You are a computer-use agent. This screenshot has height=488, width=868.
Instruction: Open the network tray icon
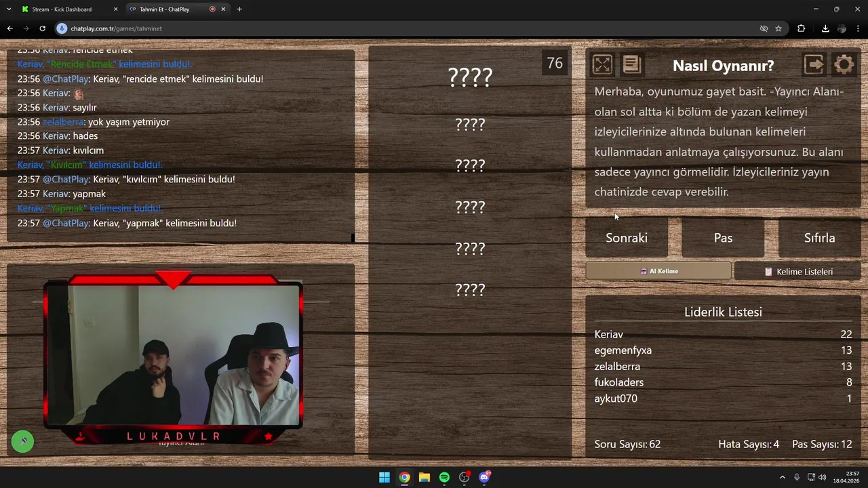[811, 477]
